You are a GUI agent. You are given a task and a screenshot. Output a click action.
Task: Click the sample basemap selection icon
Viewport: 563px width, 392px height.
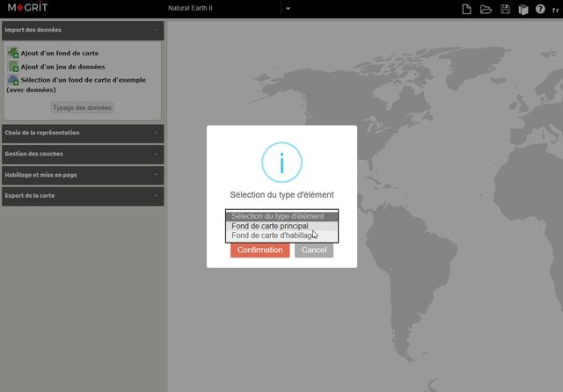[x=13, y=80]
